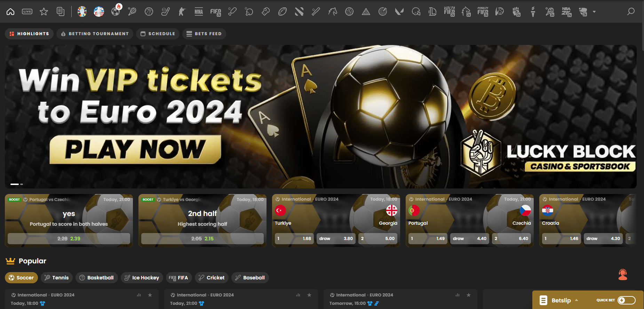Open Highest scoring half 2.15 boost

[202, 239]
